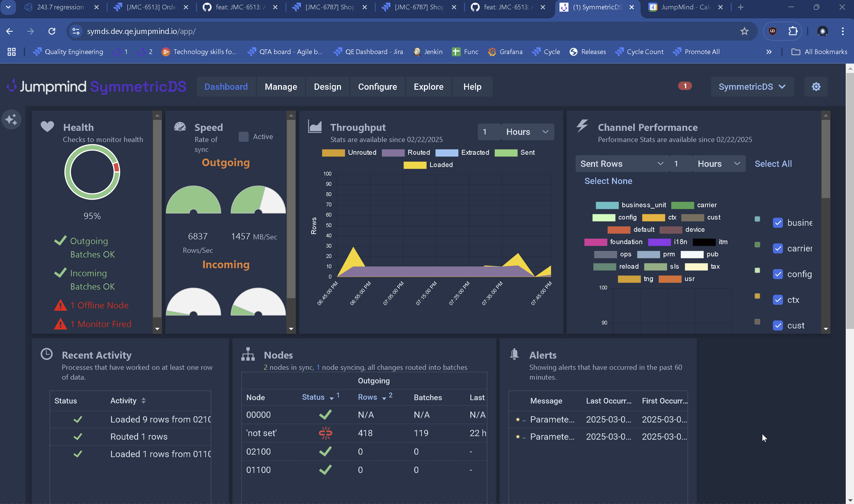854x504 pixels.
Task: Click the Offline Node warning triangle
Action: pos(61,305)
